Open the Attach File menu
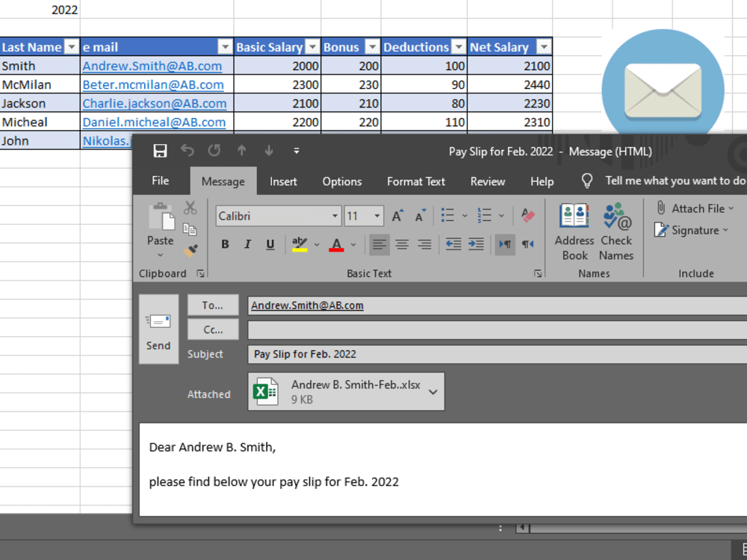Viewport: 747px width, 560px height. pyautogui.click(x=695, y=208)
